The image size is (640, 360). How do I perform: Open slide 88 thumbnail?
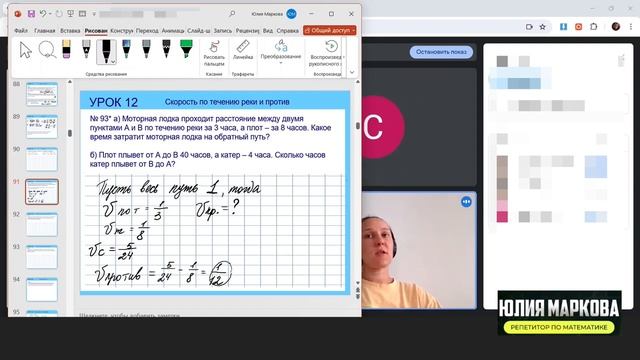(42, 94)
